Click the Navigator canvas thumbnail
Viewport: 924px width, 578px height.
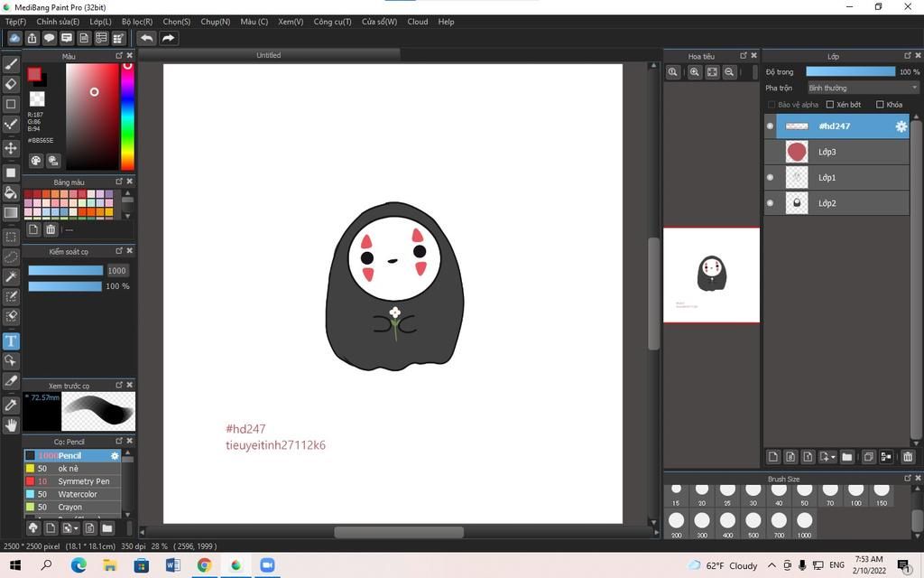pyautogui.click(x=711, y=275)
